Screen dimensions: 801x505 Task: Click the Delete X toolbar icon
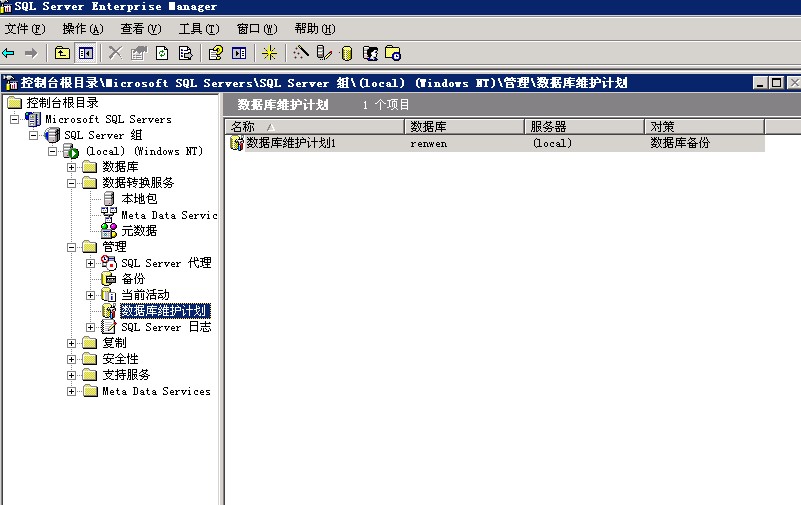tap(115, 53)
